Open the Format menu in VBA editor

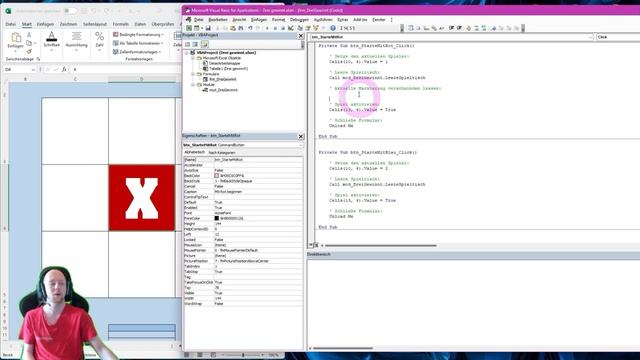click(x=278, y=20)
